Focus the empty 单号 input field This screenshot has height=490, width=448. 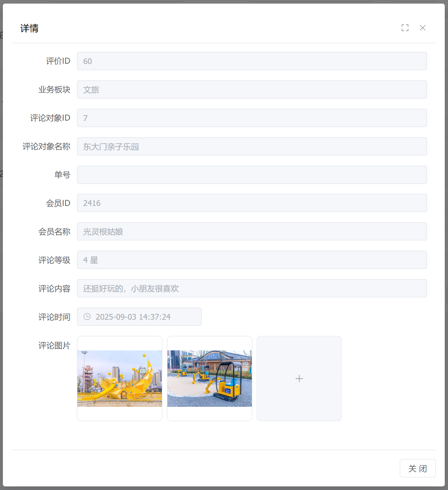(x=252, y=175)
